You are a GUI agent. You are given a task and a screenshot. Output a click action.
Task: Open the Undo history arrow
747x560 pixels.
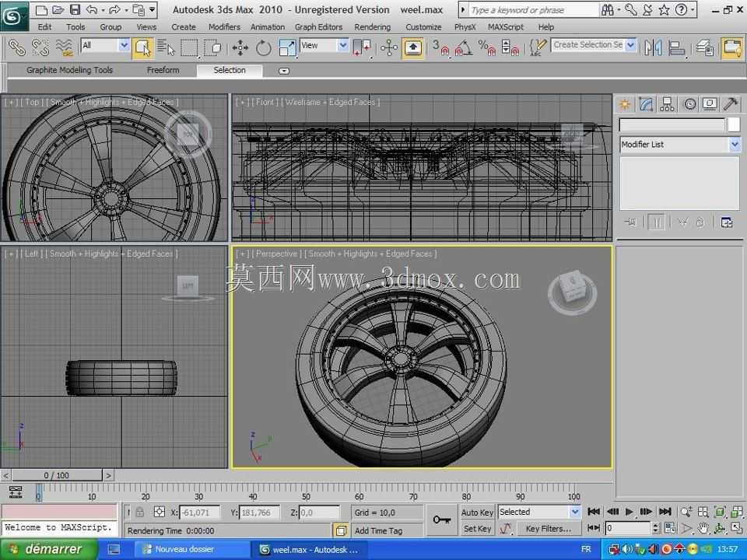tap(103, 9)
